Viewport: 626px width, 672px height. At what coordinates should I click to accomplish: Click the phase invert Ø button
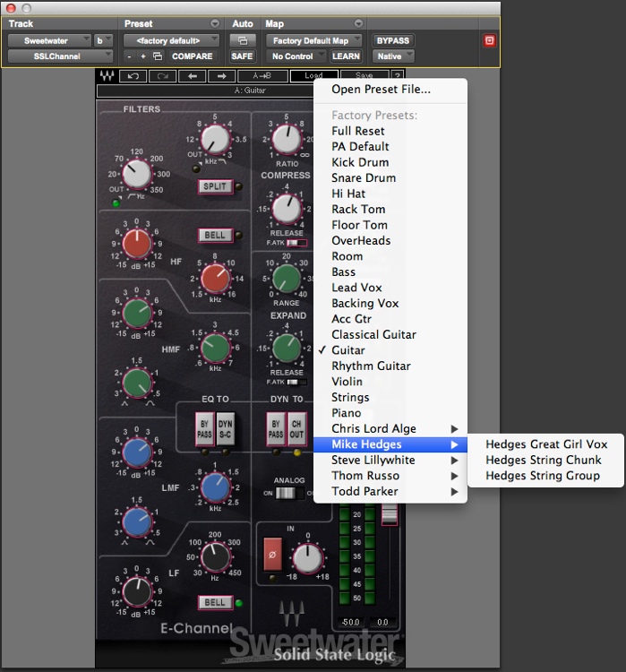[x=272, y=554]
